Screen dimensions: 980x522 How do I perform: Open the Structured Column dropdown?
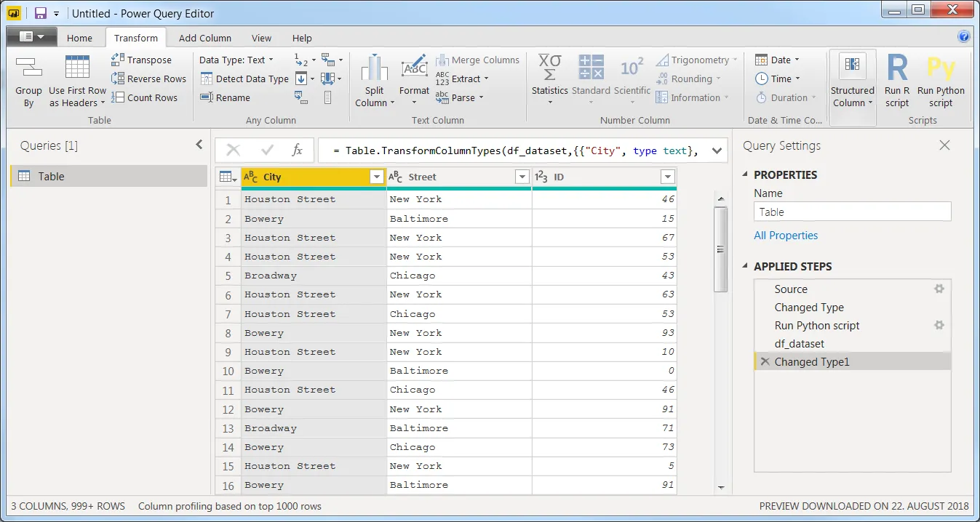(853, 97)
